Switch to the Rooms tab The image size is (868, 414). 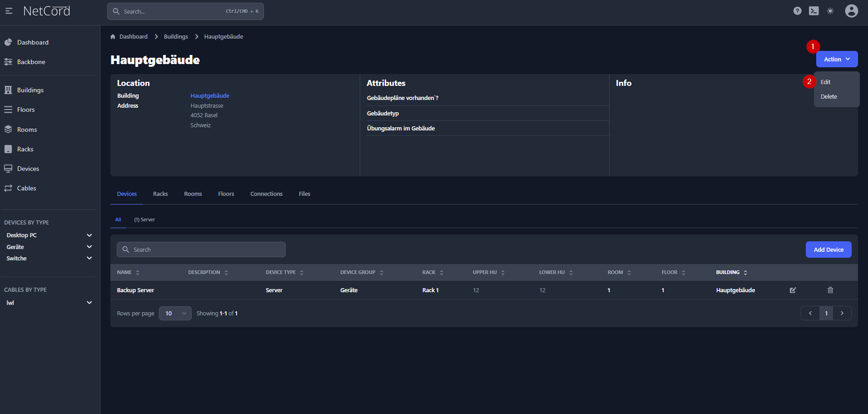193,194
